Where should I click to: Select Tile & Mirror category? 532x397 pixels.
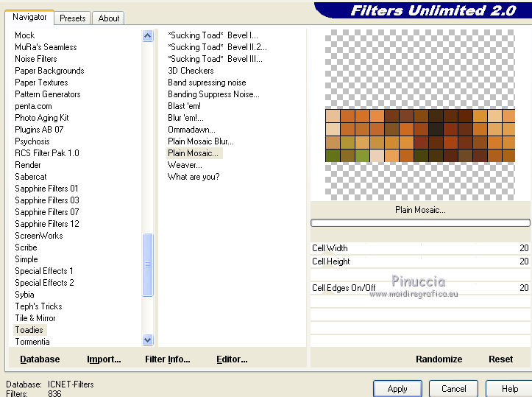tap(35, 318)
